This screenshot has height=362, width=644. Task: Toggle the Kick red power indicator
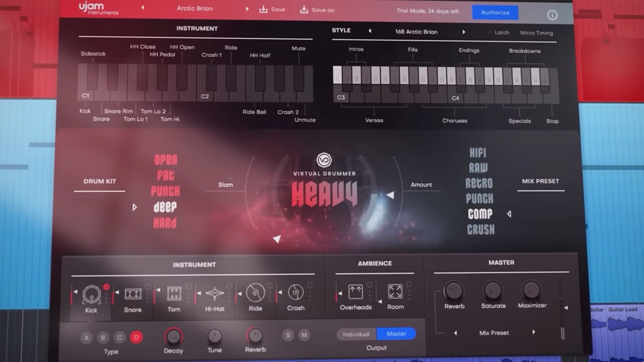[106, 287]
